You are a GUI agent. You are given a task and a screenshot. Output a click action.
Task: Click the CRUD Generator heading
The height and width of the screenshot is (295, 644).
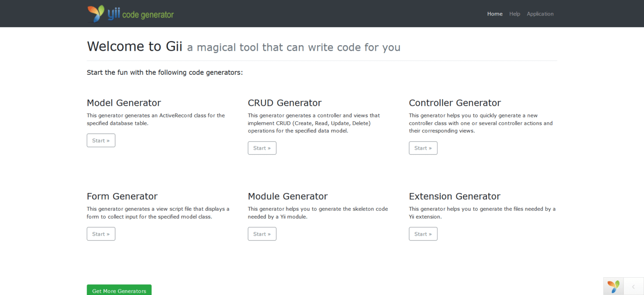[285, 103]
